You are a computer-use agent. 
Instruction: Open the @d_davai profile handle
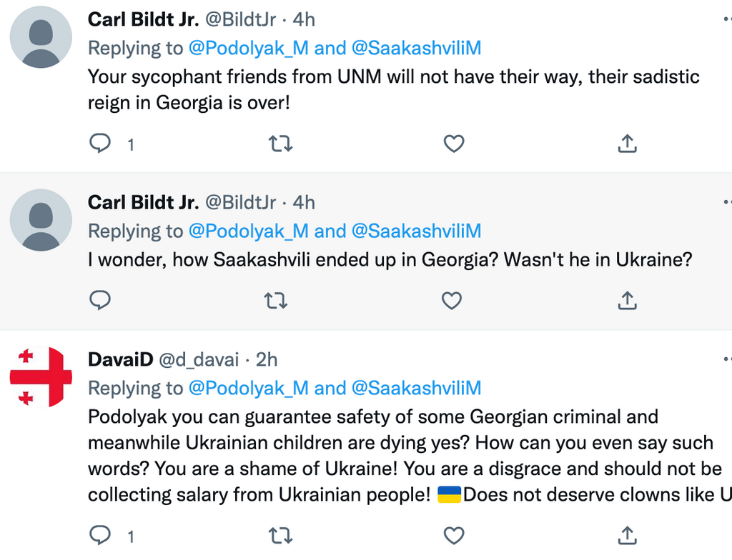(x=198, y=359)
